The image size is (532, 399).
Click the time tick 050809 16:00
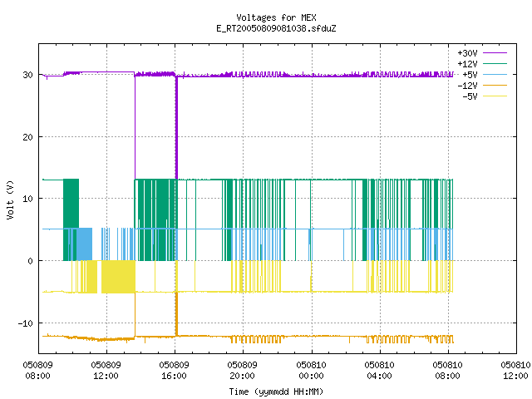[x=174, y=370]
